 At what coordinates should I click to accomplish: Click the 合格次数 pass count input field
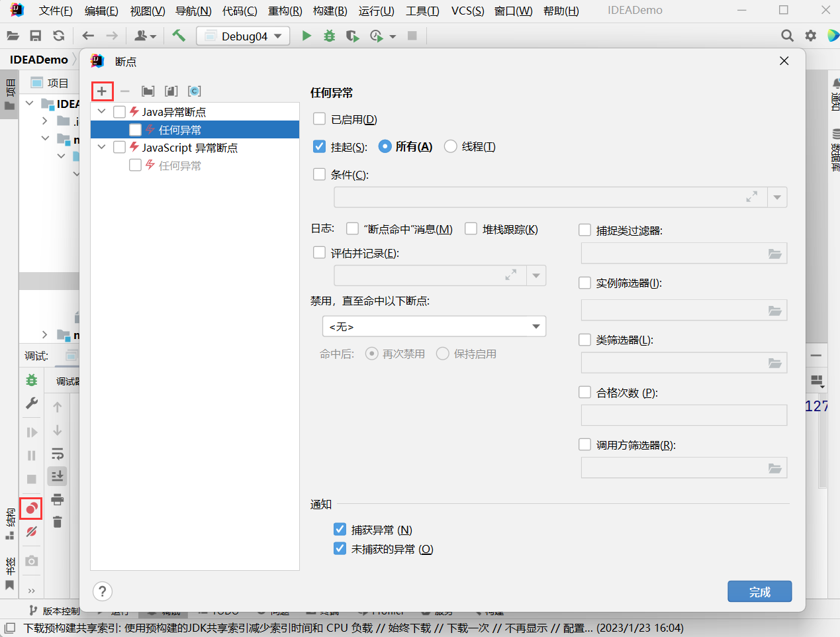684,415
